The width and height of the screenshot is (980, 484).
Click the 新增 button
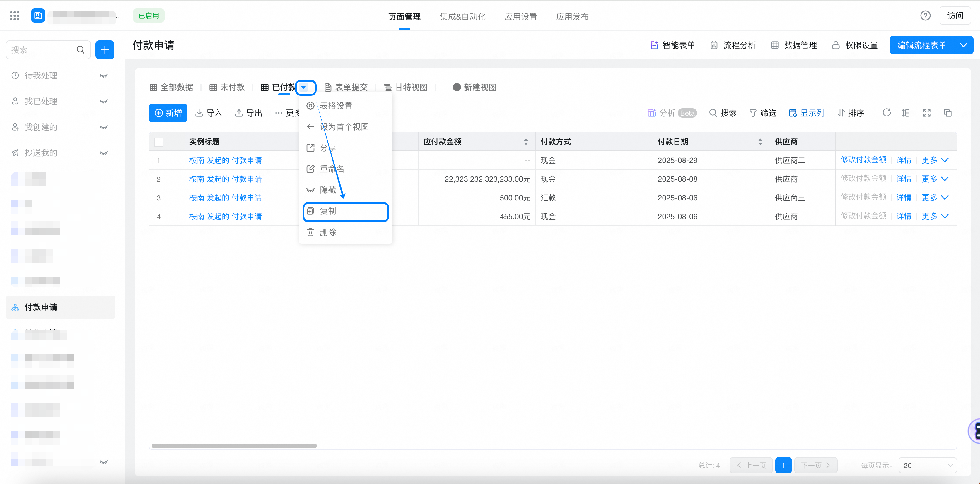[x=168, y=113]
